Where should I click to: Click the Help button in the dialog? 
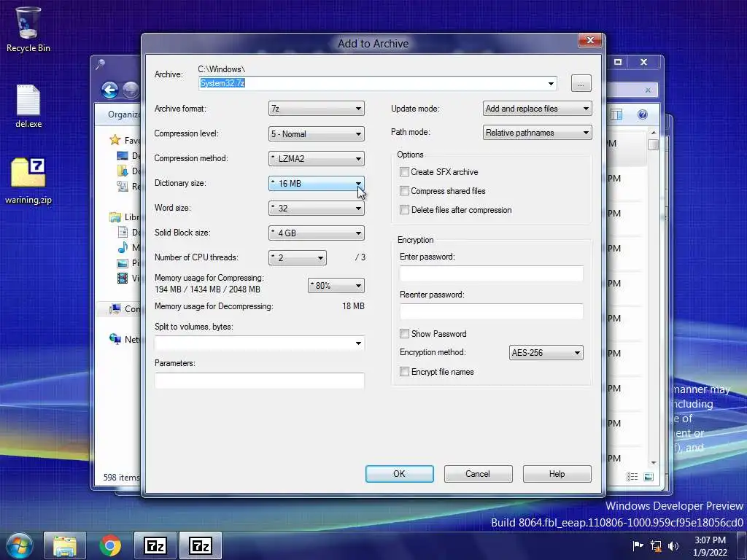tap(557, 474)
